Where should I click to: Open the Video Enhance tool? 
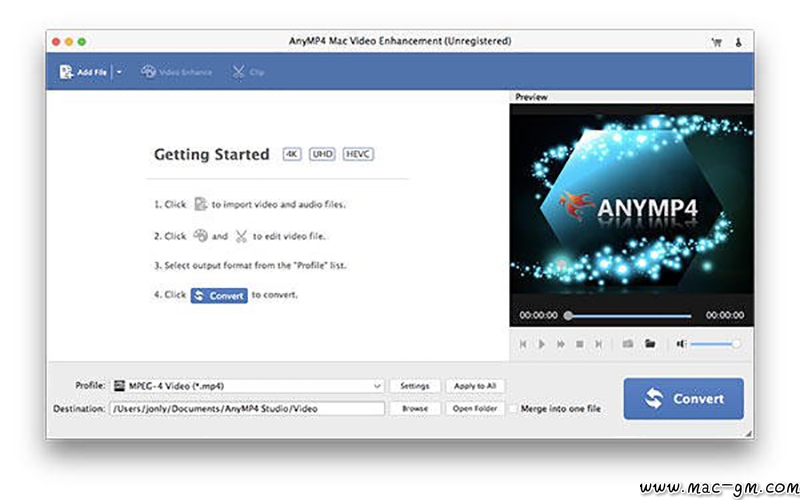click(x=177, y=72)
